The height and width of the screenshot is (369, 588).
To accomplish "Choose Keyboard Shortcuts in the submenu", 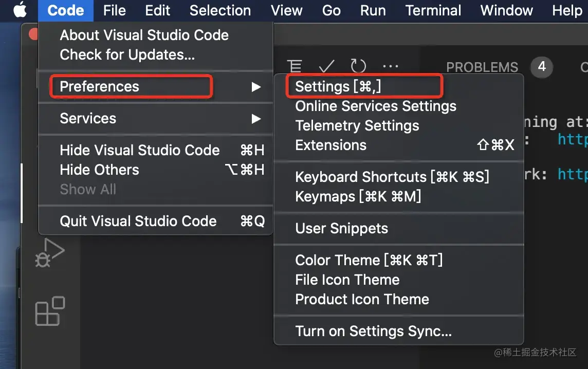I will pos(392,177).
